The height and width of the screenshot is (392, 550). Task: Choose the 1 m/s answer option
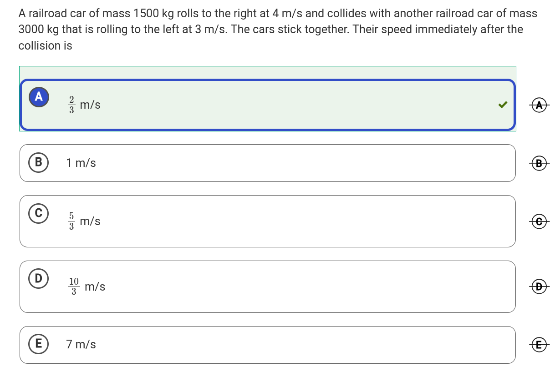click(81, 163)
